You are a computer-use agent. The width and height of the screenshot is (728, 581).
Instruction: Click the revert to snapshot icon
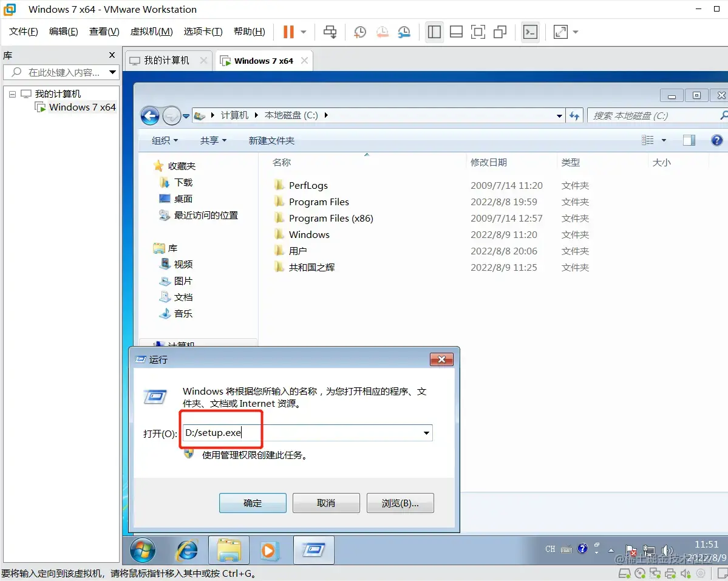[x=382, y=32]
